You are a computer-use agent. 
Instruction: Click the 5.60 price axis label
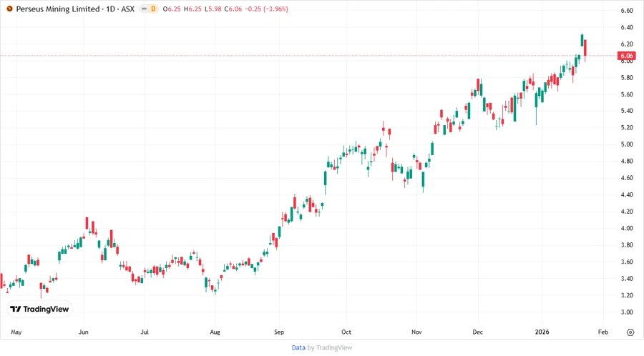coord(627,94)
